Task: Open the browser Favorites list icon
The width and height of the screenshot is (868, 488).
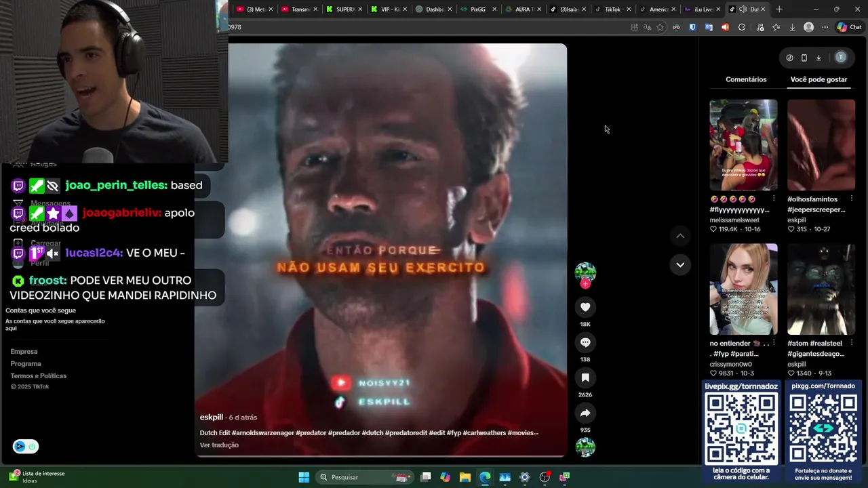Action: click(x=776, y=27)
